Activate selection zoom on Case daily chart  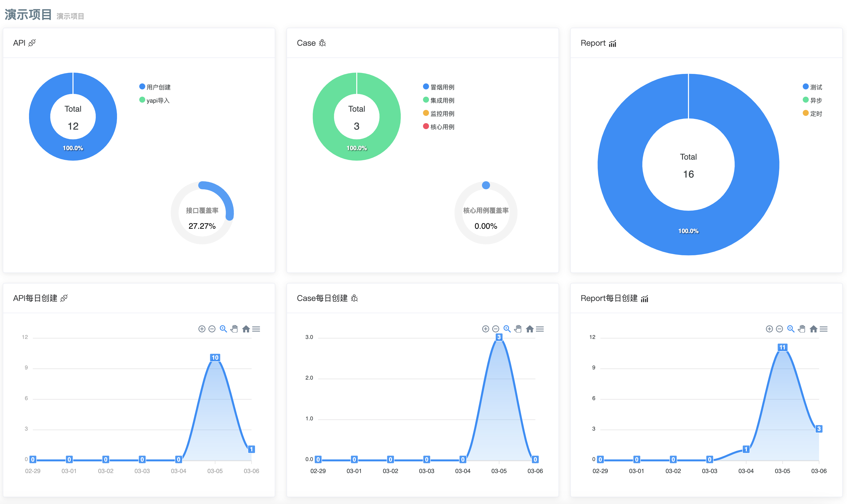tap(507, 329)
